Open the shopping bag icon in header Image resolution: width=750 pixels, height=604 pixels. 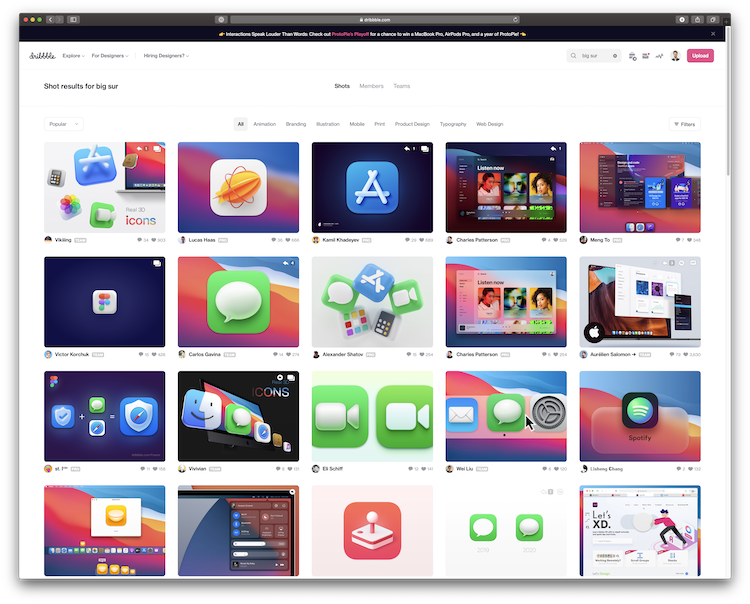point(632,56)
